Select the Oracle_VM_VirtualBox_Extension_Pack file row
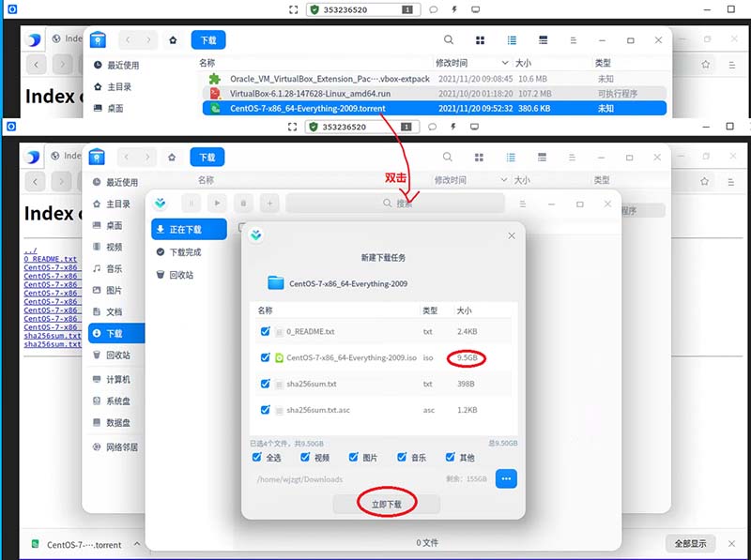Image resolution: width=751 pixels, height=560 pixels. (x=434, y=79)
